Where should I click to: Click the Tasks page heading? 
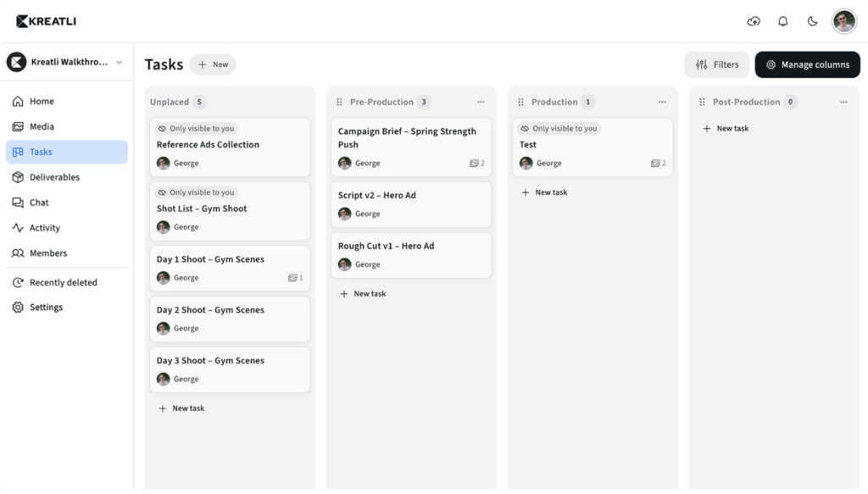[164, 64]
